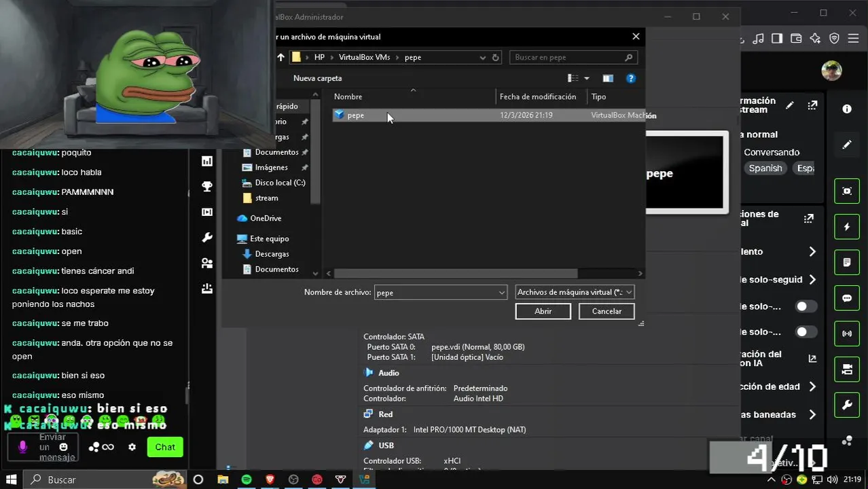Image resolution: width=868 pixels, height=489 pixels.
Task: Open the content video sidebar icon
Action: point(207,212)
